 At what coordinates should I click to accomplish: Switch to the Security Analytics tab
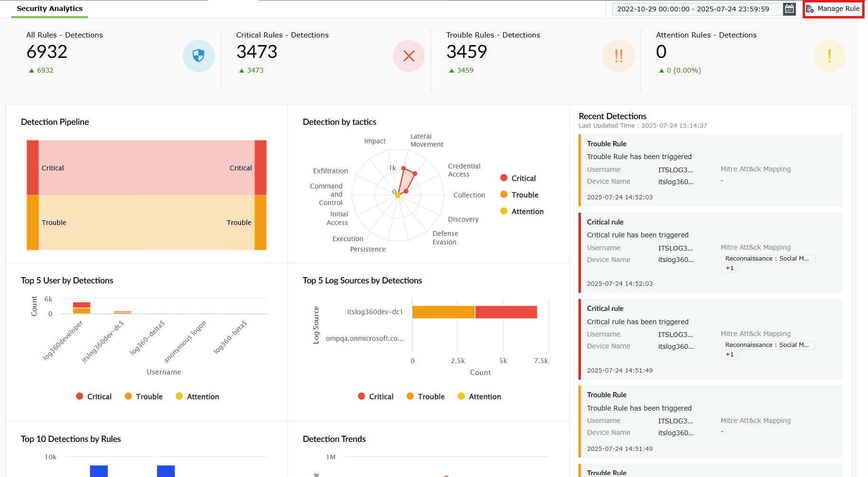coord(49,8)
